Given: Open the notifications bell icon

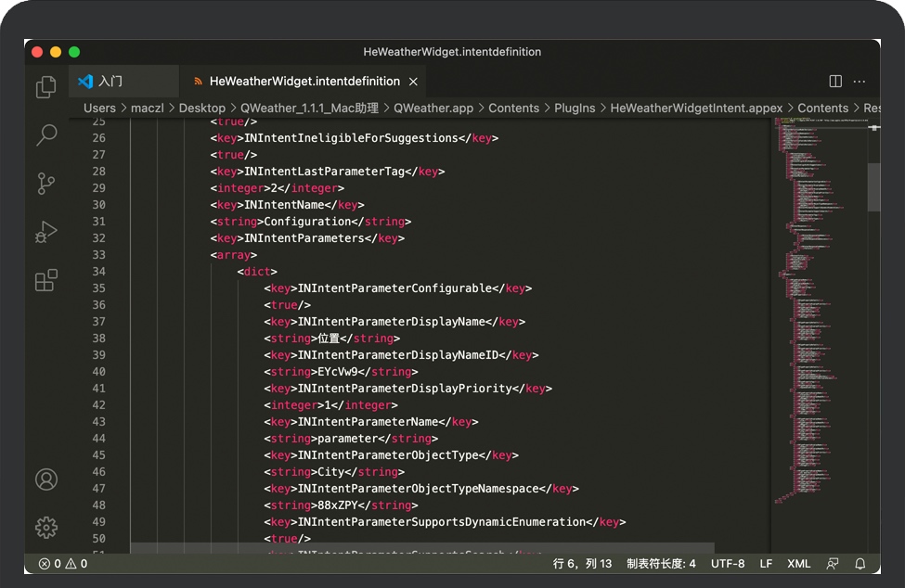Looking at the screenshot, I should [860, 563].
